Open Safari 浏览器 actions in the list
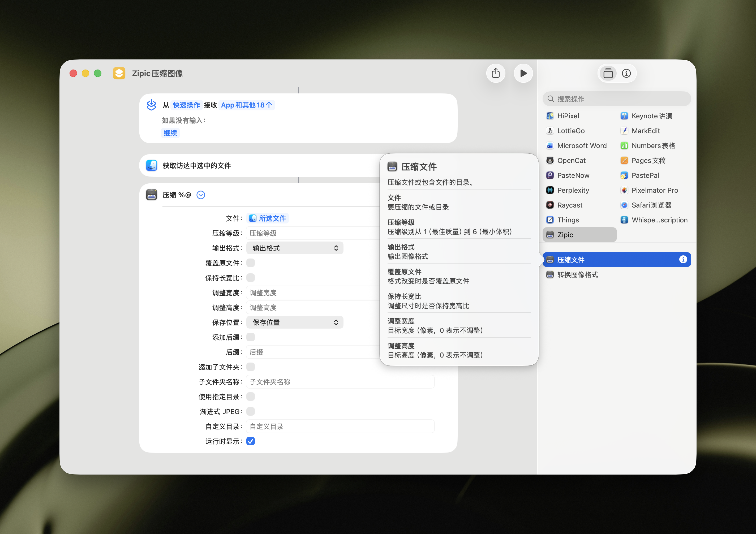Screen dimensions: 756x534 click(x=651, y=205)
